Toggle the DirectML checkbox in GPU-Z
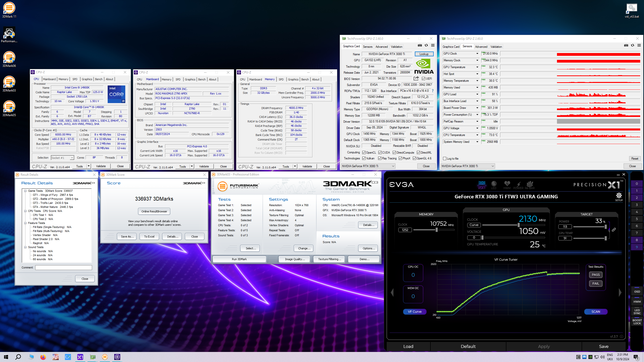644x362 pixels. click(418, 153)
